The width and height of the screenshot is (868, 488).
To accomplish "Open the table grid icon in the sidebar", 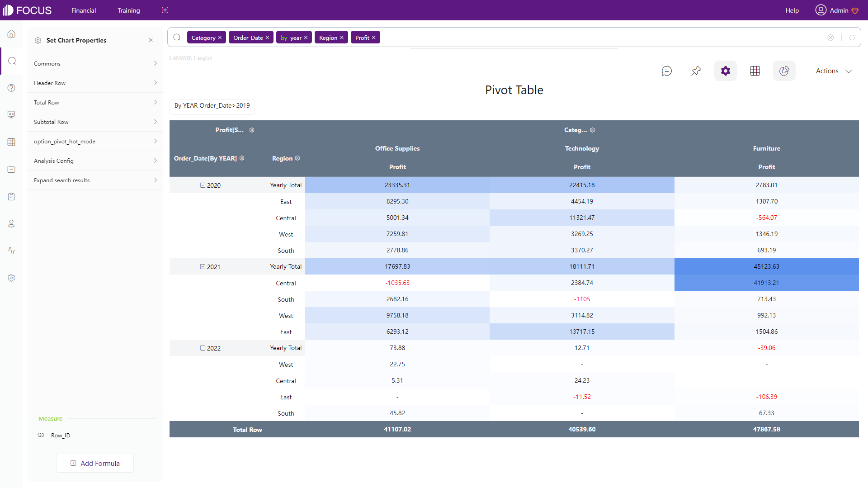I will [x=11, y=142].
